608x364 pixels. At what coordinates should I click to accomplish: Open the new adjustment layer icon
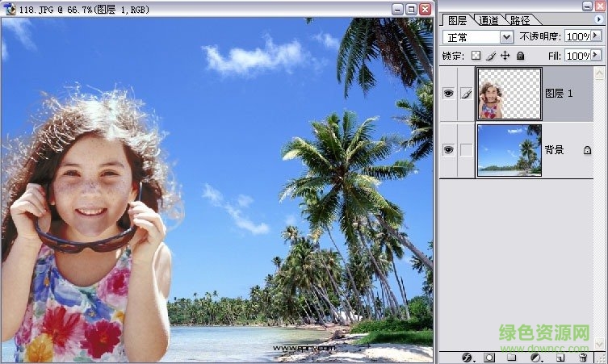535,356
